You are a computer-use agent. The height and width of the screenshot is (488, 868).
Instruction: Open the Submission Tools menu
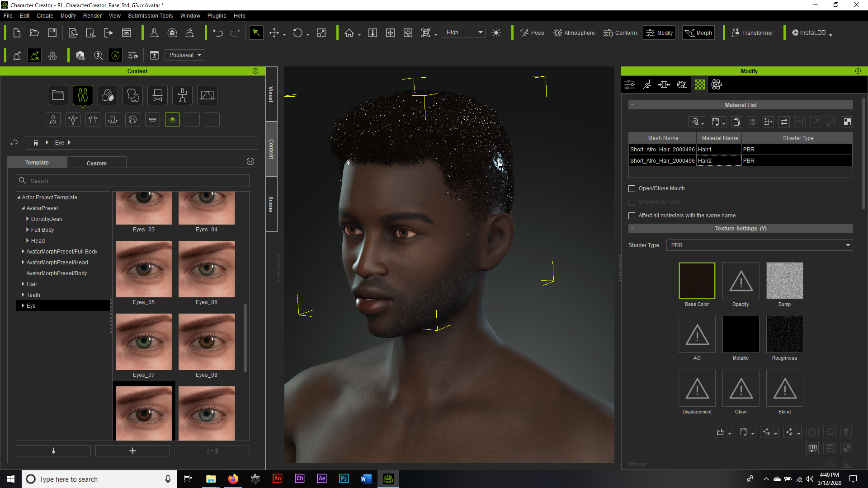pyautogui.click(x=150, y=16)
